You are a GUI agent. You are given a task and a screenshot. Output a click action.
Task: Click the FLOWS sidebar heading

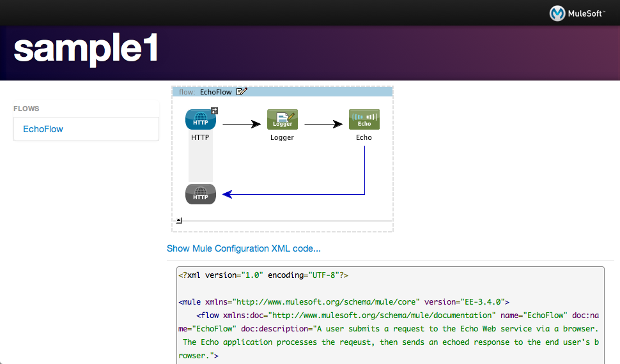(26, 109)
